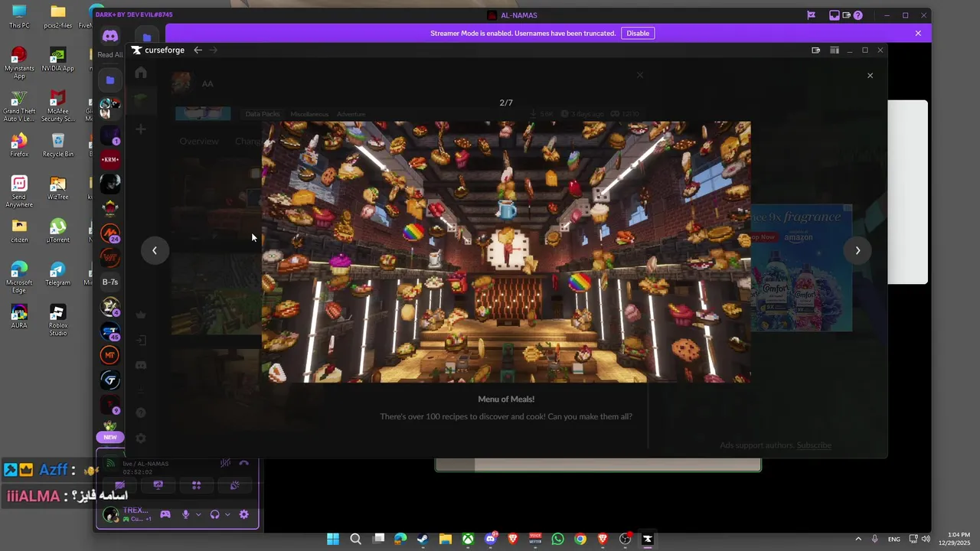
Task: Open Discord server with 24 notifications badge
Action: click(110, 233)
